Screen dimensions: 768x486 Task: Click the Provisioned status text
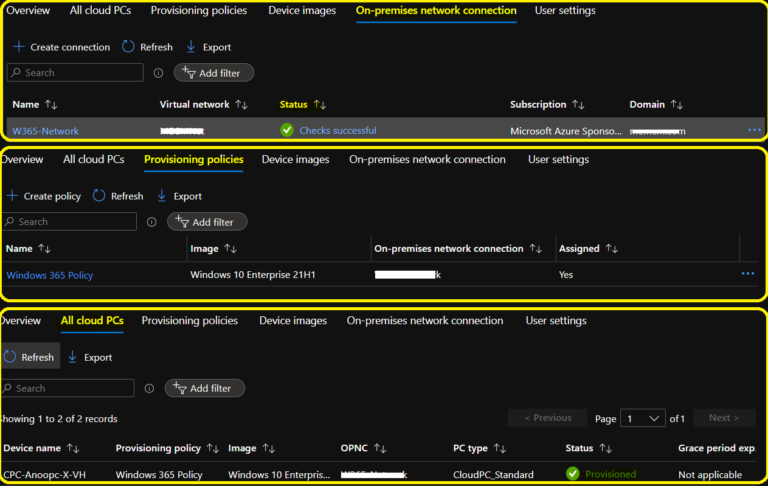(610, 474)
